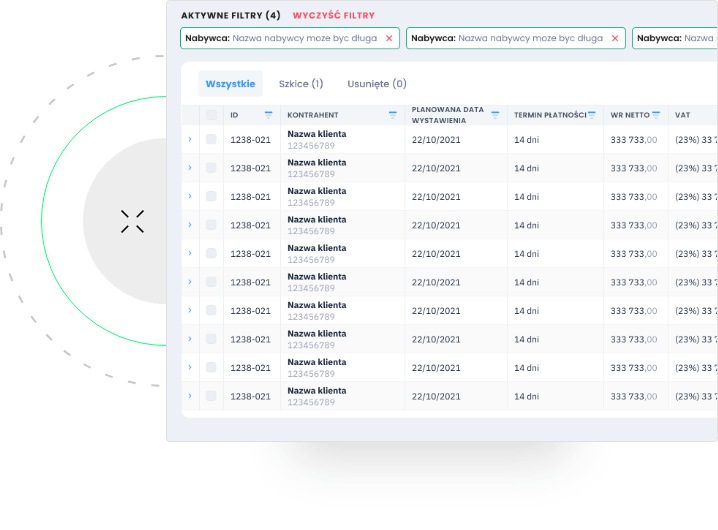
Task: Open filter icon in Planowana data wystawienia header
Action: coord(495,115)
